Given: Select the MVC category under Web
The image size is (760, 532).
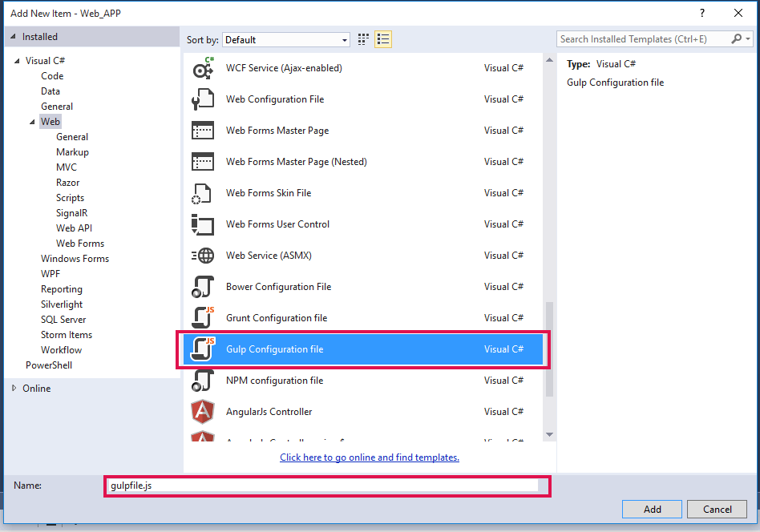Looking at the screenshot, I should 67,167.
